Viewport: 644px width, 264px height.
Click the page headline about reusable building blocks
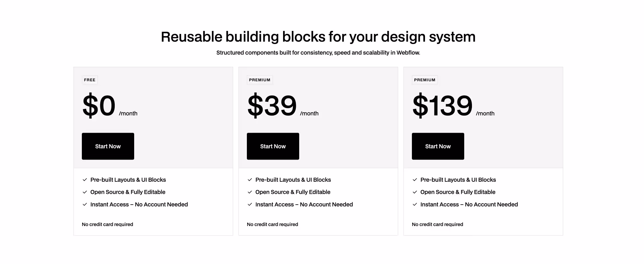click(x=318, y=37)
